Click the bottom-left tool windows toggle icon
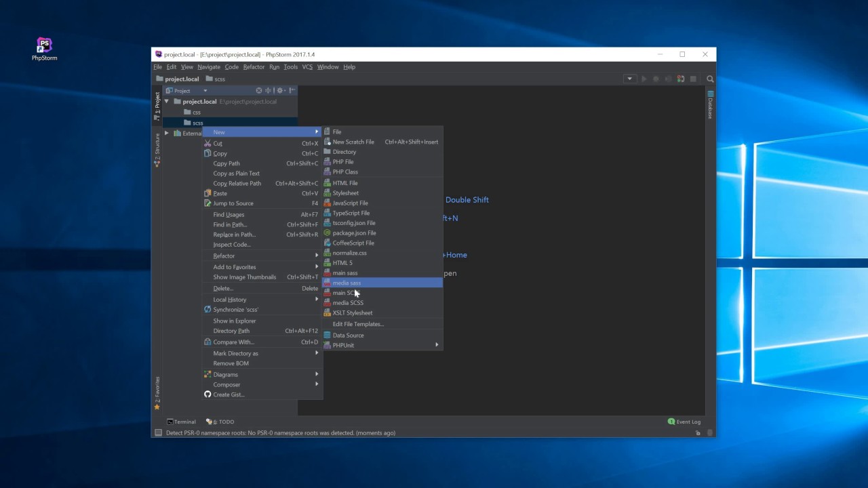Viewport: 868px width, 488px height. click(158, 433)
